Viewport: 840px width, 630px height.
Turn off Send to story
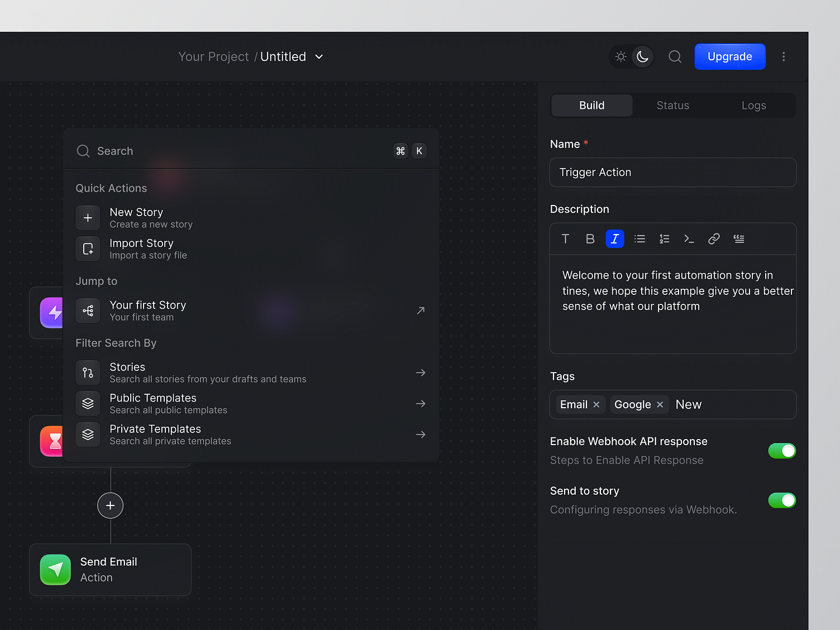(x=782, y=500)
